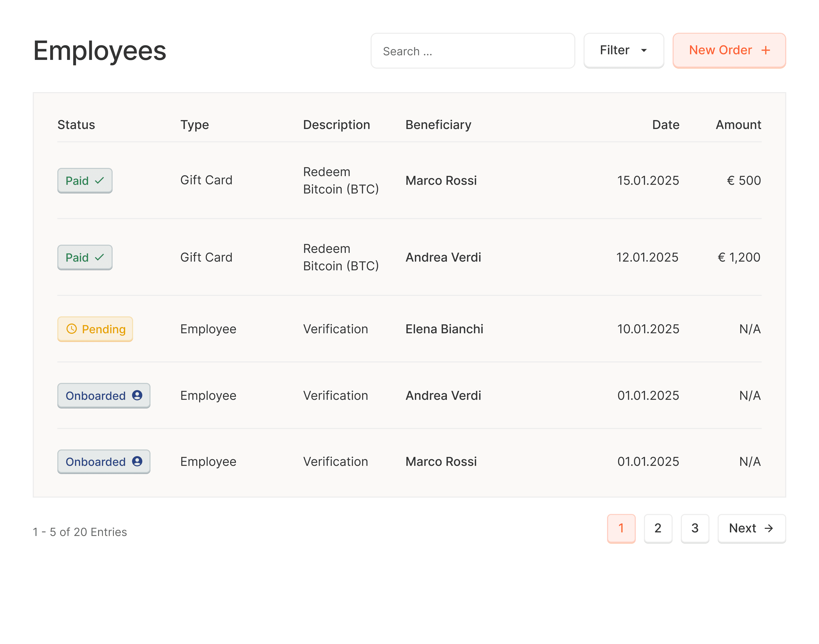Click checkmark icon in Marco Rossi's Paid badge
The height and width of the screenshot is (644, 819).
pyautogui.click(x=100, y=181)
